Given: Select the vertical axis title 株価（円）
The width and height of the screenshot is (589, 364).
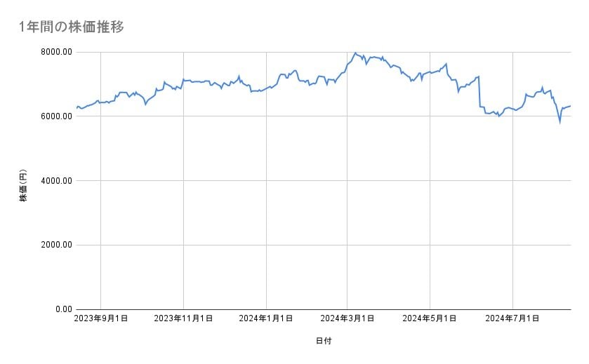Looking at the screenshot, I should tap(23, 186).
